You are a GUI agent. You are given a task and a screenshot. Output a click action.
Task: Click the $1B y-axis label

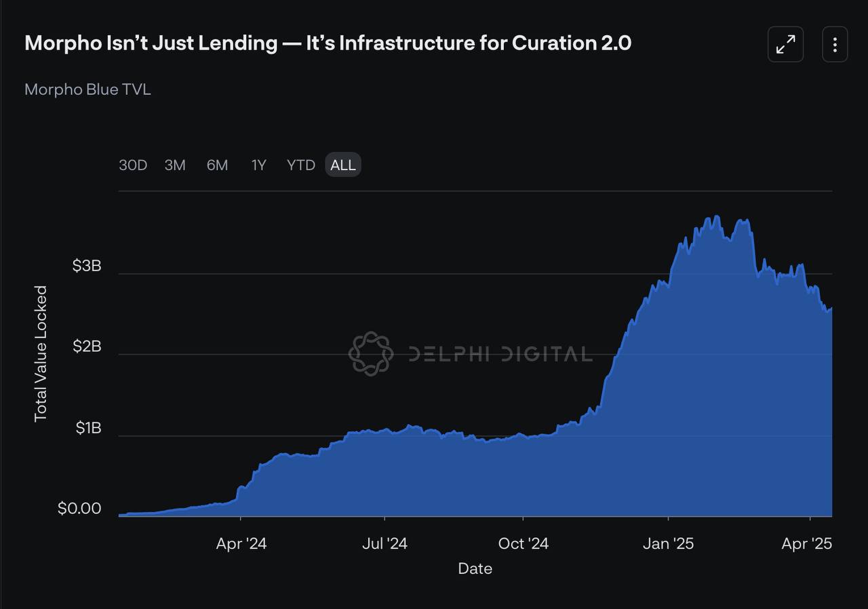point(88,428)
